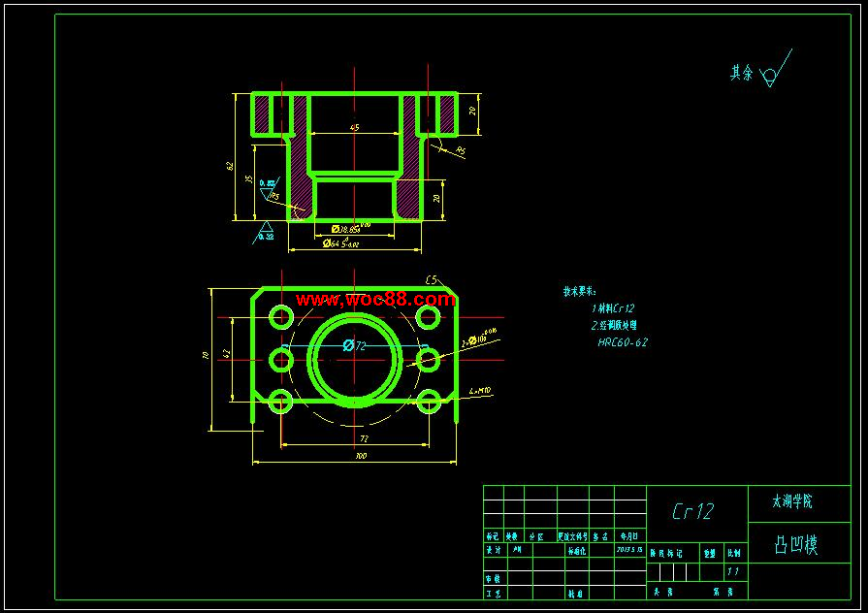
Task: Click the 技术要求 heading
Action: (580, 291)
